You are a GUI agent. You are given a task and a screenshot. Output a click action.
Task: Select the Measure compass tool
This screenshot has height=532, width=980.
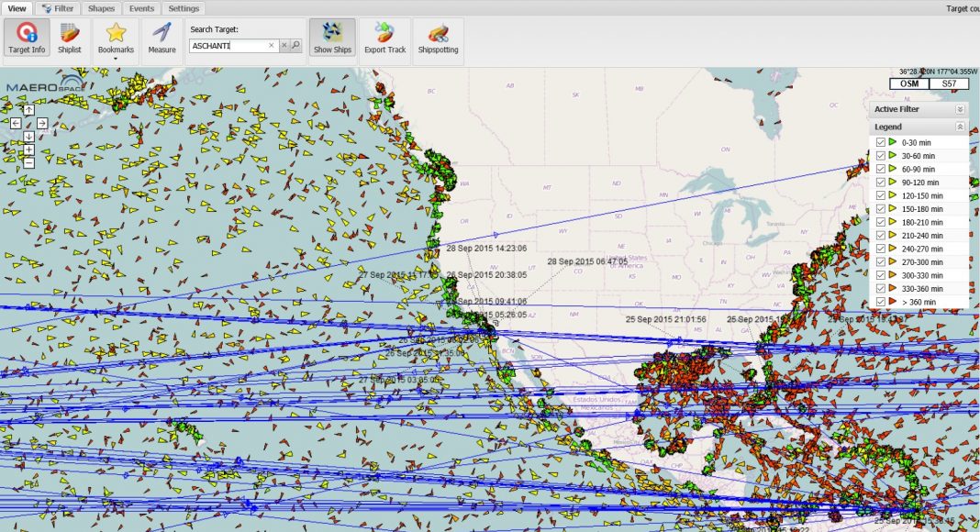pos(161,39)
